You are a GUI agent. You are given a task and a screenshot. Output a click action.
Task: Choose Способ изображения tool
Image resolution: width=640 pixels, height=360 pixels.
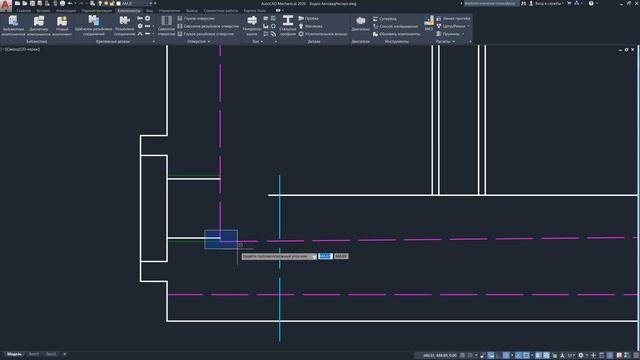(396, 27)
